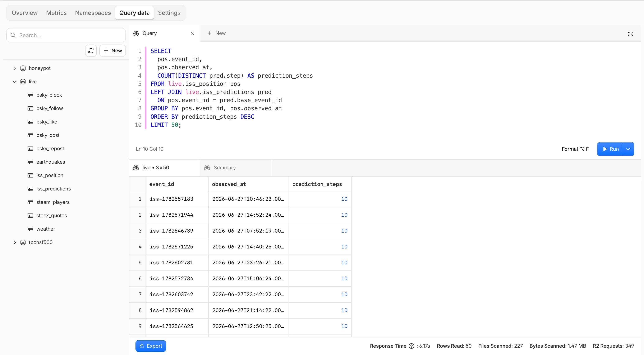Click the fullscreen expand editor icon
644x355 pixels.
click(630, 34)
